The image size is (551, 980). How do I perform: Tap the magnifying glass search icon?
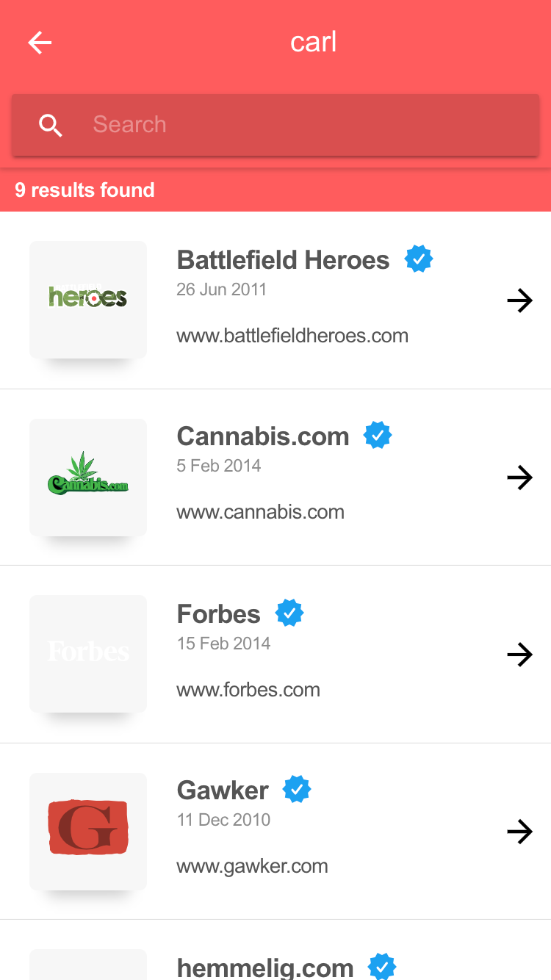click(51, 126)
